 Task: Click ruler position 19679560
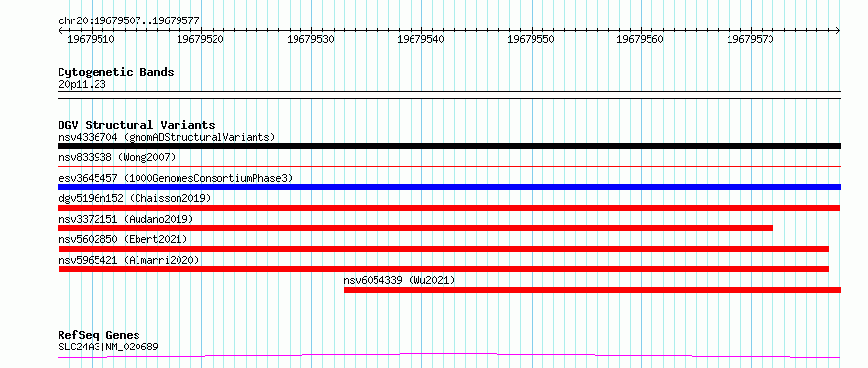641,40
